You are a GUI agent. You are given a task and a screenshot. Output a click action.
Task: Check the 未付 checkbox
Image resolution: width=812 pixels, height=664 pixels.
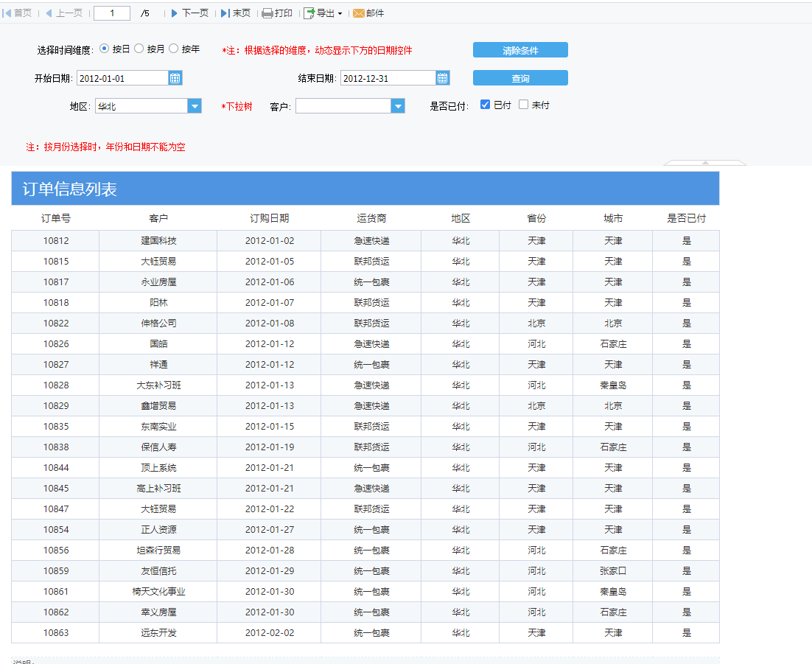tap(524, 105)
